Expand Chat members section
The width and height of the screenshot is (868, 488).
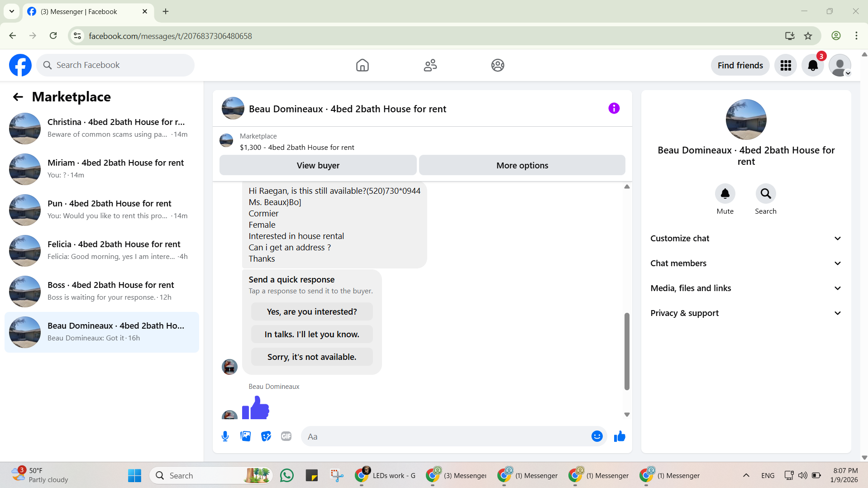point(746,263)
